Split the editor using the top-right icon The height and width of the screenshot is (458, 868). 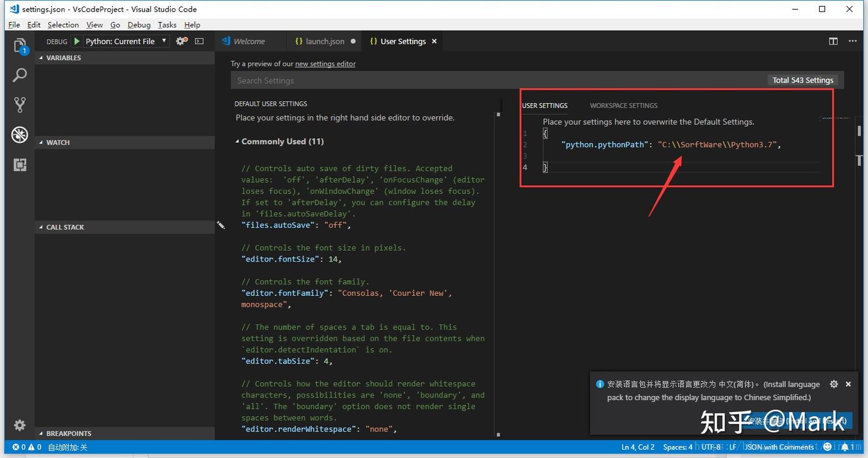(833, 41)
